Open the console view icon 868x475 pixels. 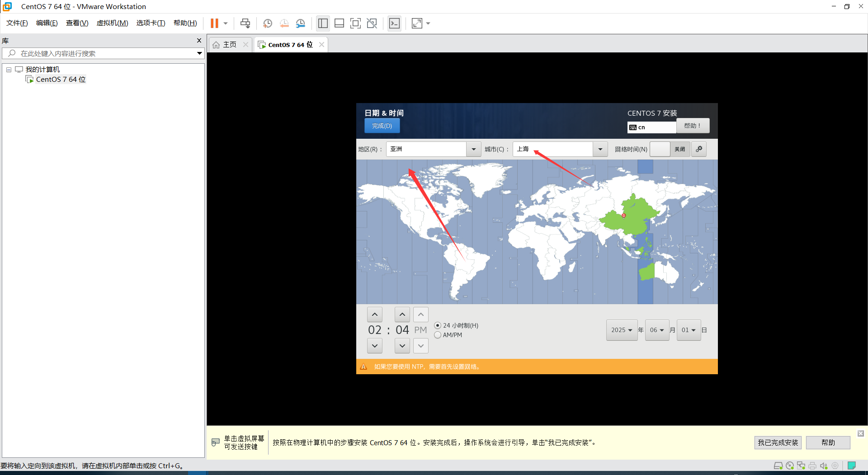[394, 23]
